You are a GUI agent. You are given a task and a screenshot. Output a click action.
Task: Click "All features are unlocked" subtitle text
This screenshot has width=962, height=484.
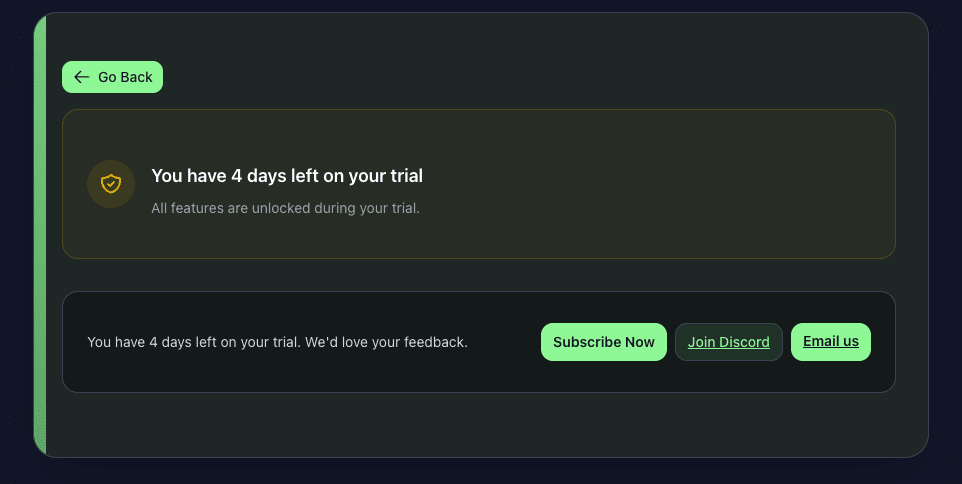point(285,209)
